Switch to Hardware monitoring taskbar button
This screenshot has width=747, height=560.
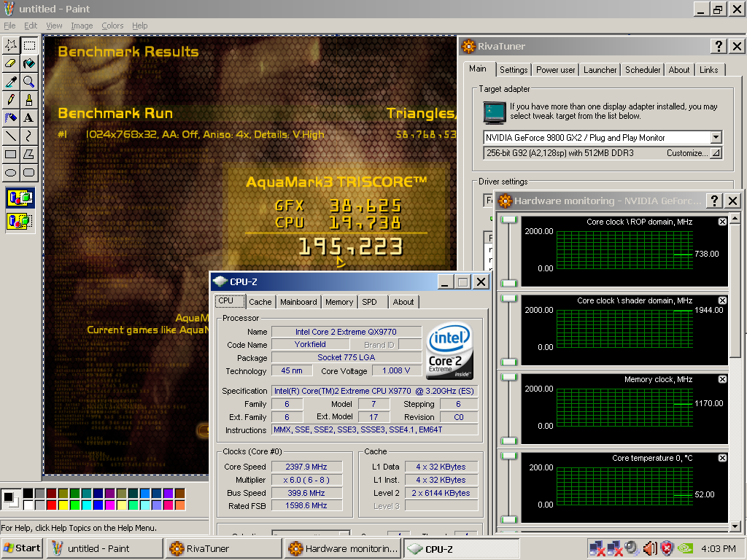click(x=343, y=548)
